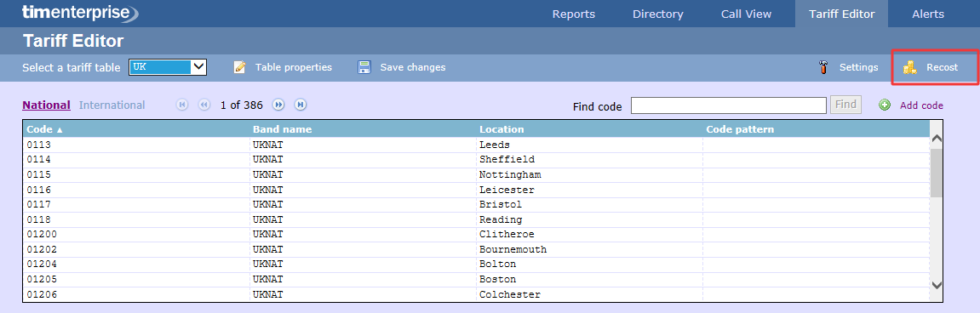The image size is (980, 313).
Task: Switch to the Reports tab
Action: click(574, 14)
